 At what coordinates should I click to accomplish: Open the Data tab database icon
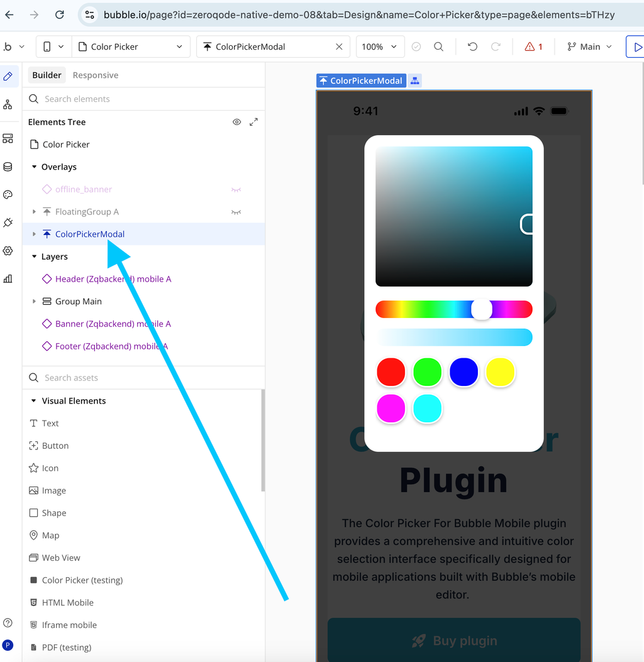tap(8, 167)
